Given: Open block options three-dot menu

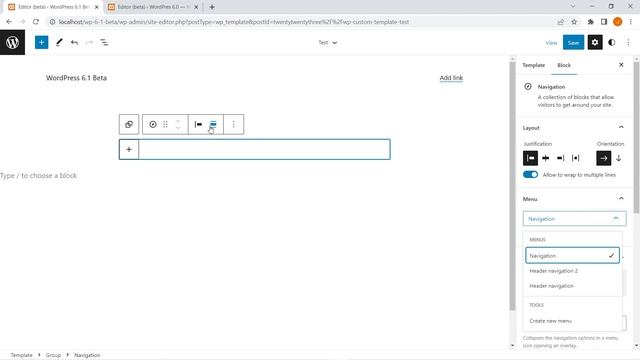Looking at the screenshot, I should click(233, 124).
